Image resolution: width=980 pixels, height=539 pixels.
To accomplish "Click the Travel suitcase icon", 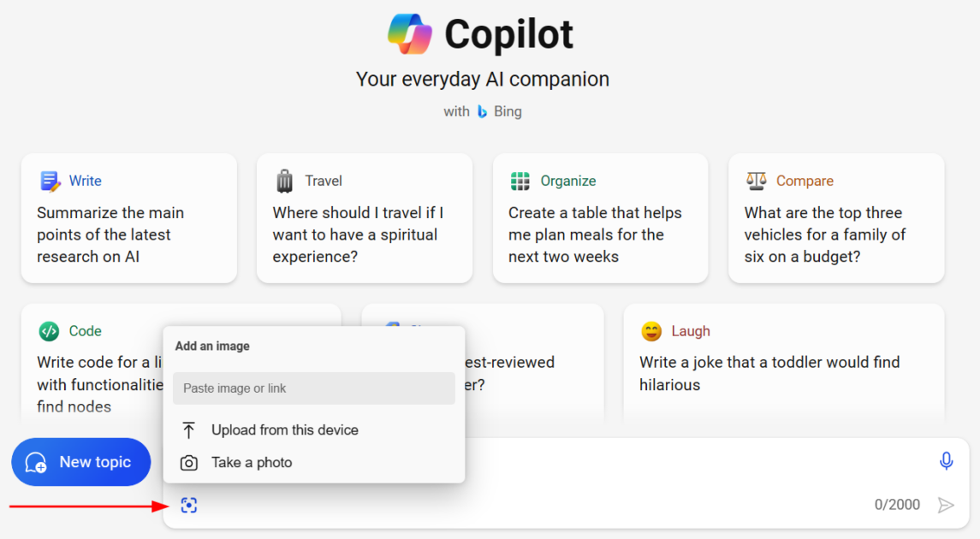I will 284,181.
